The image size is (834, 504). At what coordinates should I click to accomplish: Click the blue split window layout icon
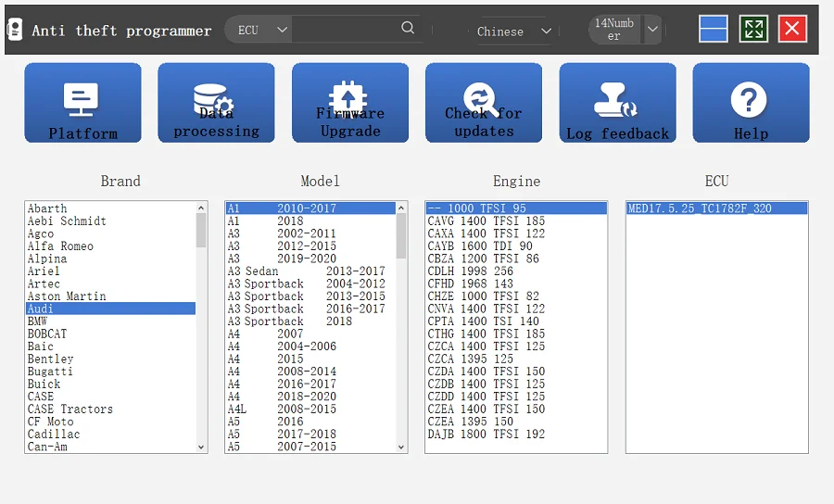point(713,29)
